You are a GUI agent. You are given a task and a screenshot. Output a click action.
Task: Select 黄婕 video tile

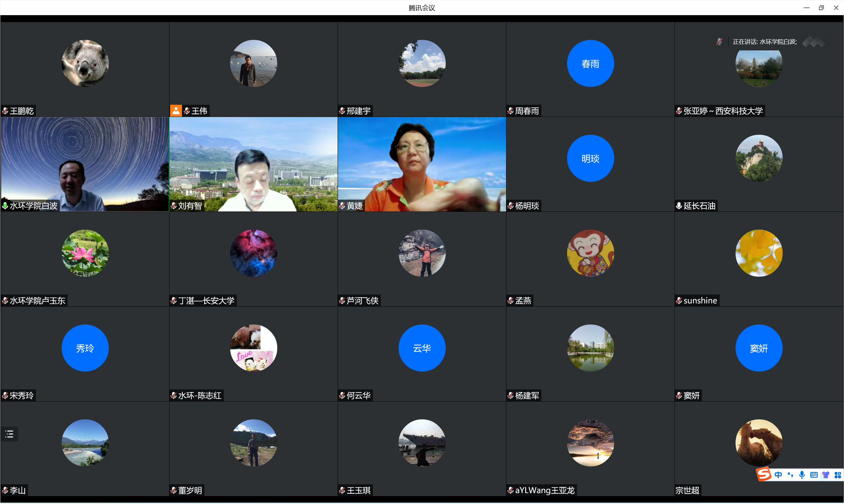[421, 164]
